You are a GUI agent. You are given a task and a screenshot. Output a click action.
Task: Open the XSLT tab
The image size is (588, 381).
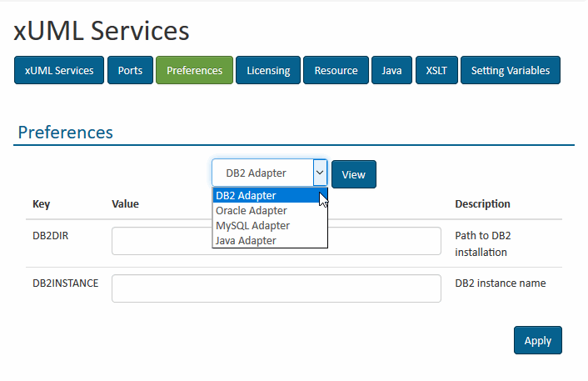coord(436,71)
